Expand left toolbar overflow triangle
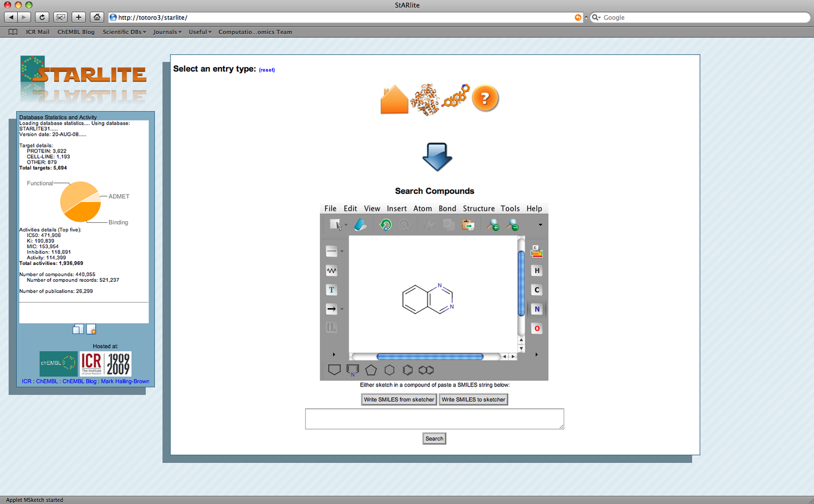814x504 pixels. click(334, 354)
